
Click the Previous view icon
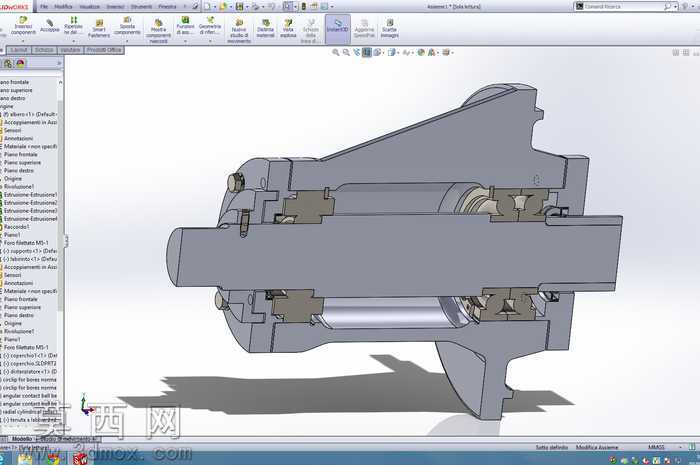(x=356, y=53)
